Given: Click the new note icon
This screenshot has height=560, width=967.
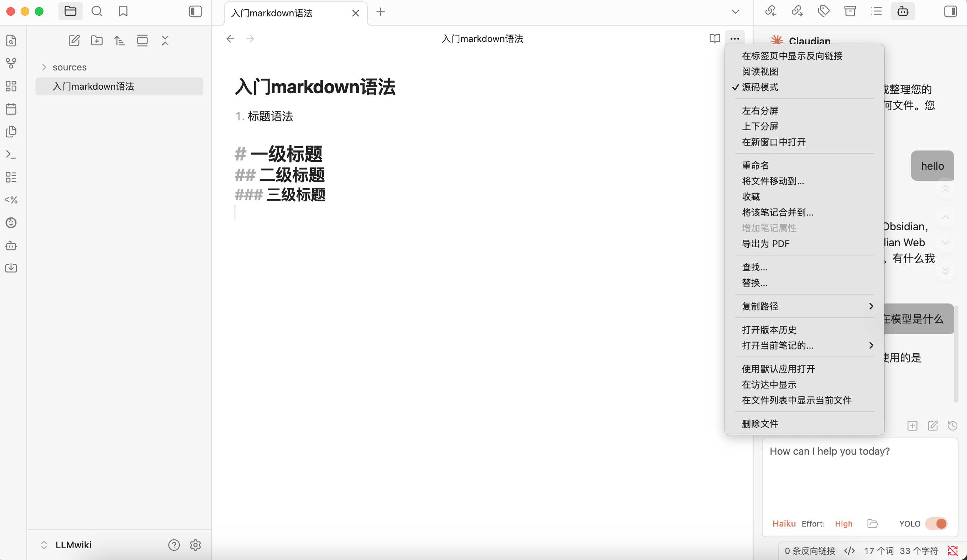Looking at the screenshot, I should (x=74, y=40).
